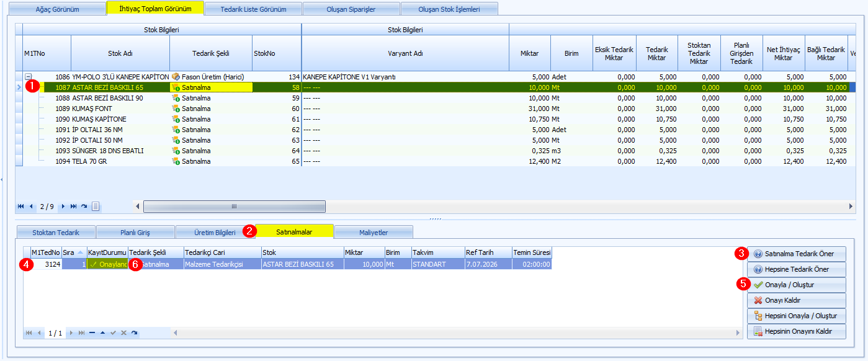Screen dimensions: 868x361
Task: Go to last record in Satınalmalar grid navigator
Action: 81,333
